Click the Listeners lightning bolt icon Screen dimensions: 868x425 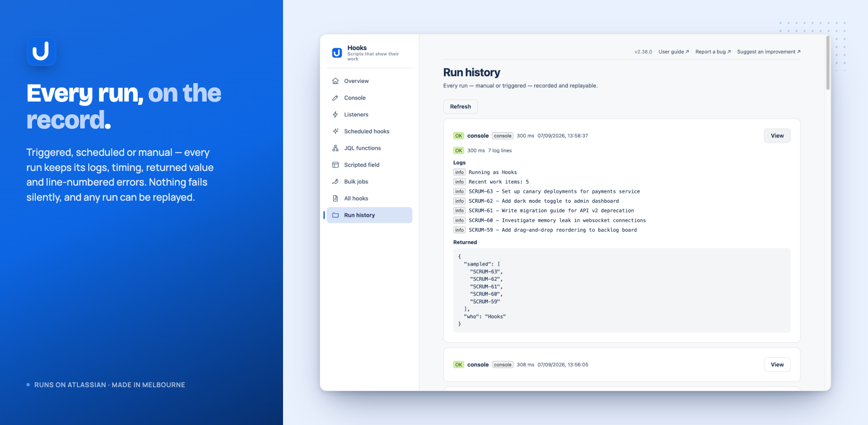coord(335,115)
